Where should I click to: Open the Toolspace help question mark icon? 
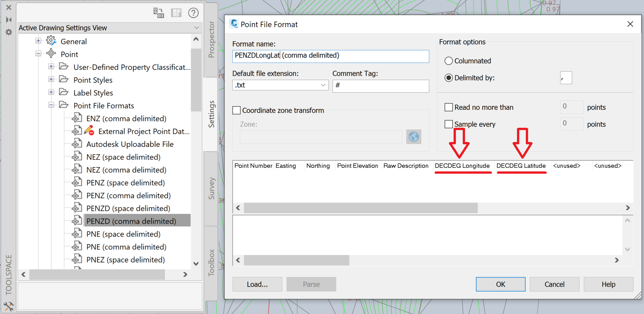click(x=193, y=13)
